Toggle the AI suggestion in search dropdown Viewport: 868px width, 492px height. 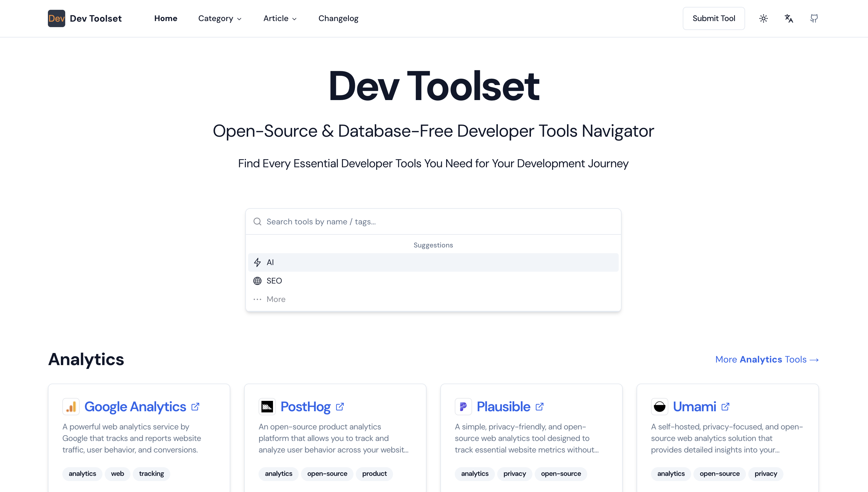(x=433, y=262)
